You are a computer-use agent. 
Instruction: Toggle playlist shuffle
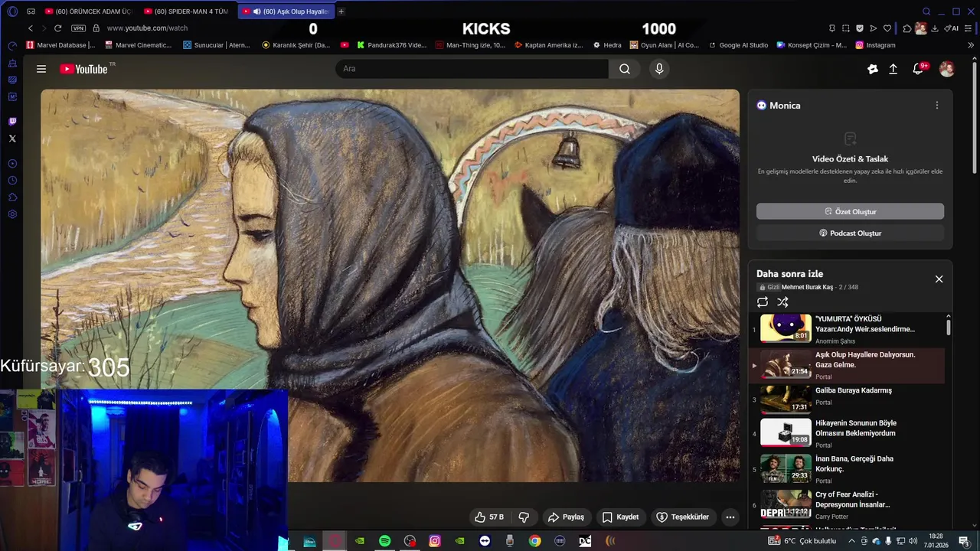coord(782,302)
